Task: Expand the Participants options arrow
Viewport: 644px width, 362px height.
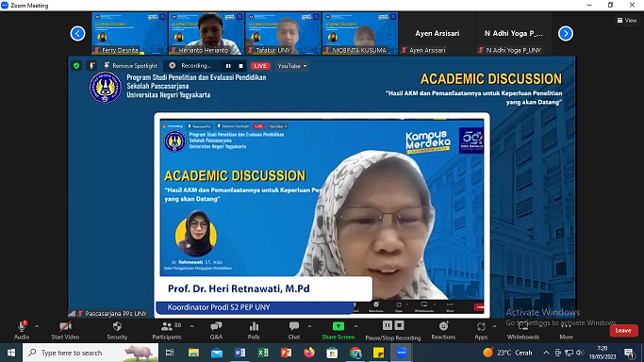Action: point(191,327)
